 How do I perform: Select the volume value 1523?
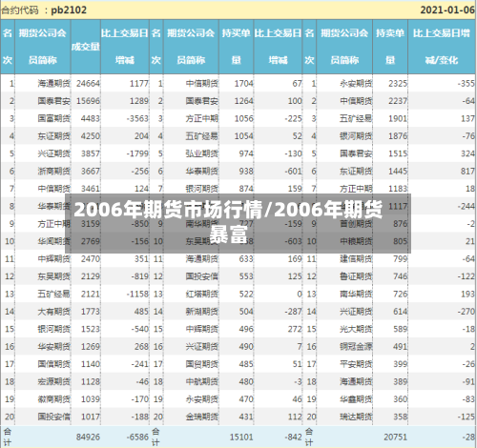point(91,329)
